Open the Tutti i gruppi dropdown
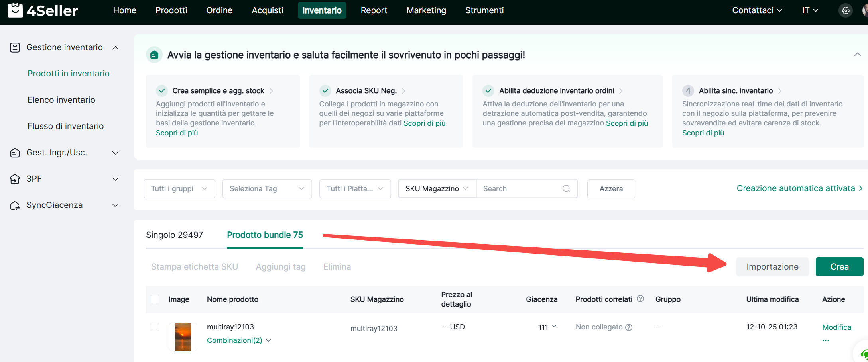This screenshot has height=362, width=868. pyautogui.click(x=179, y=189)
